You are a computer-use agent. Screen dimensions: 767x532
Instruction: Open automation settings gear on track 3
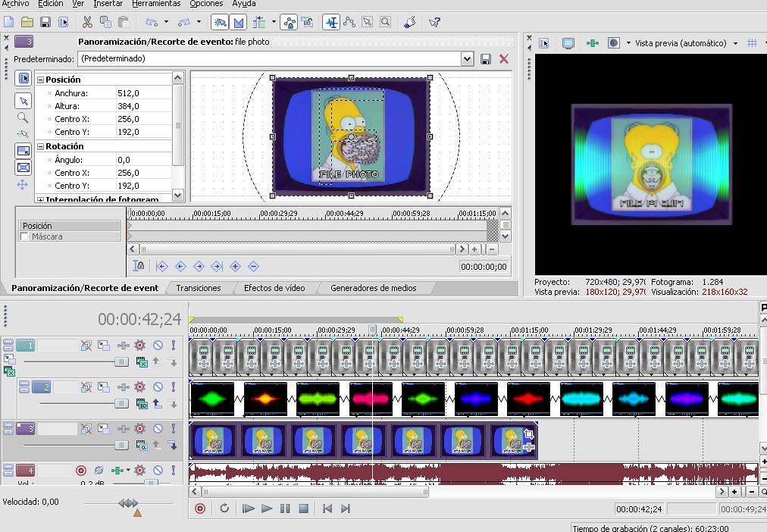click(x=140, y=429)
